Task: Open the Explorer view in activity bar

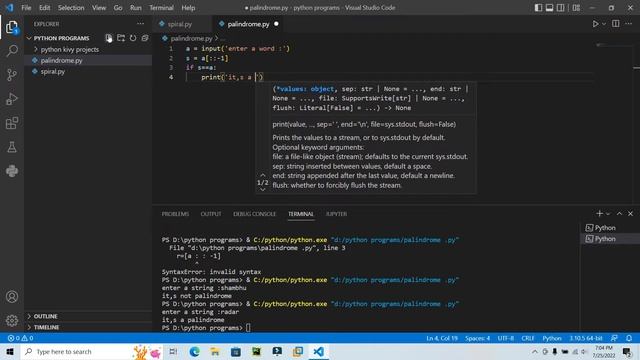Action: coord(12,28)
